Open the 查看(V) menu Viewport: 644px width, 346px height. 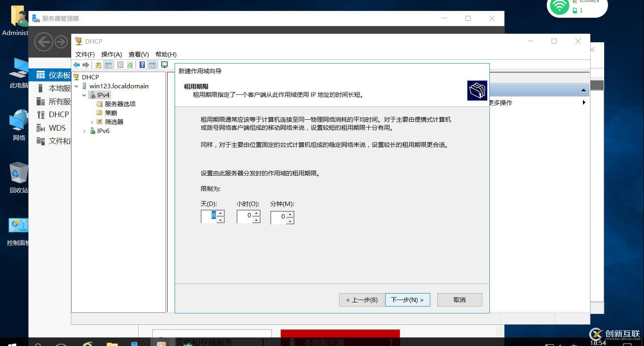tap(139, 54)
